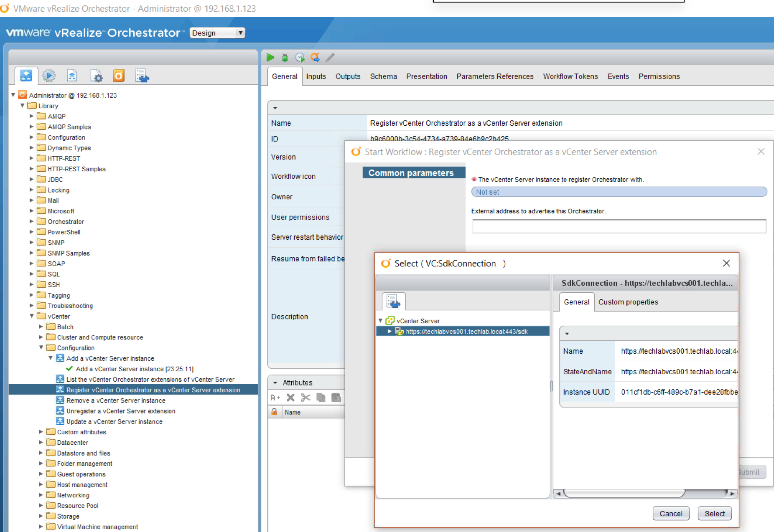Switch to Custom properties tab
The height and width of the screenshot is (532, 774).
(628, 302)
